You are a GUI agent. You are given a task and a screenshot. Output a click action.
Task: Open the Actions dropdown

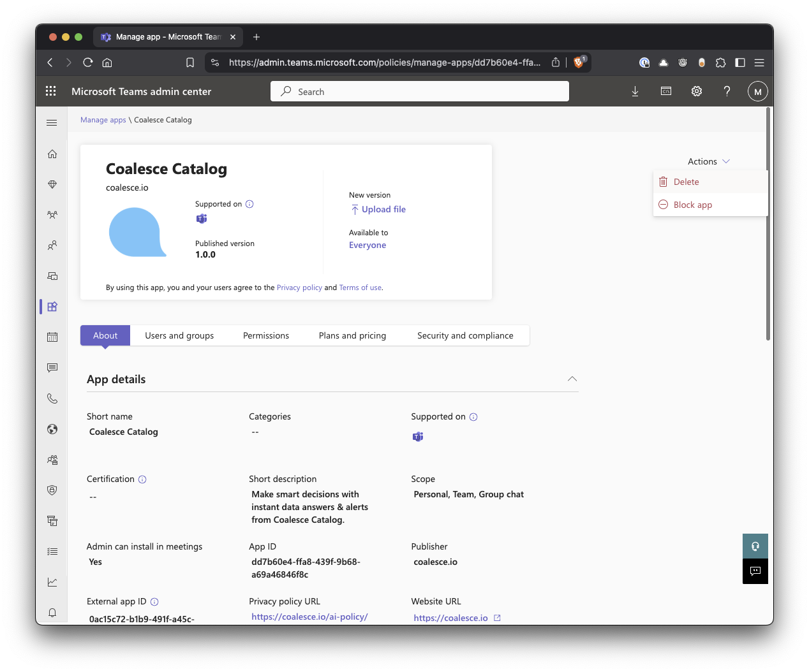tap(708, 161)
